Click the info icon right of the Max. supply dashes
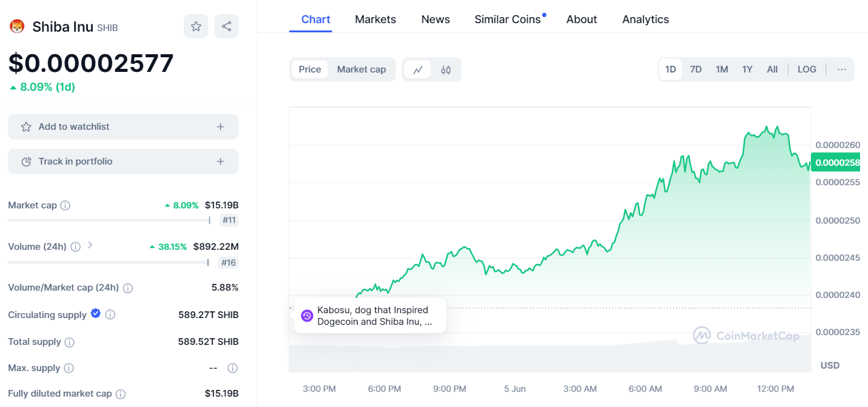This screenshot has height=407, width=868. (x=232, y=368)
